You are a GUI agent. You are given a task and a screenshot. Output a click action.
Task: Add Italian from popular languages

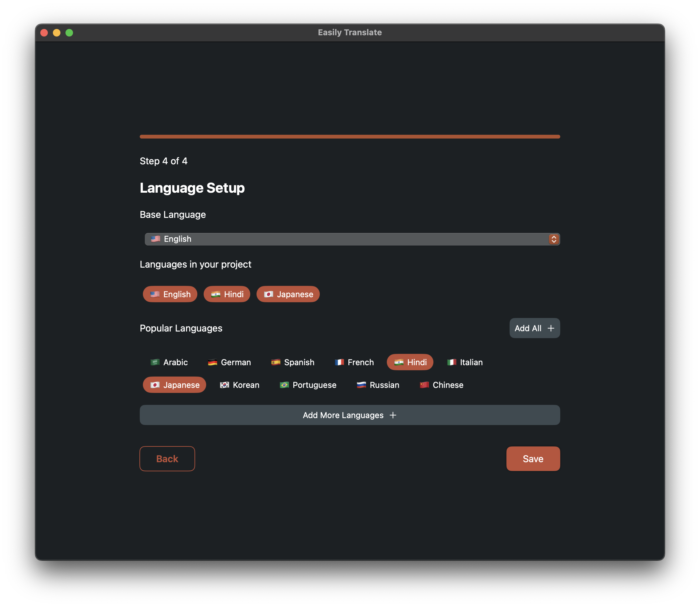click(465, 362)
